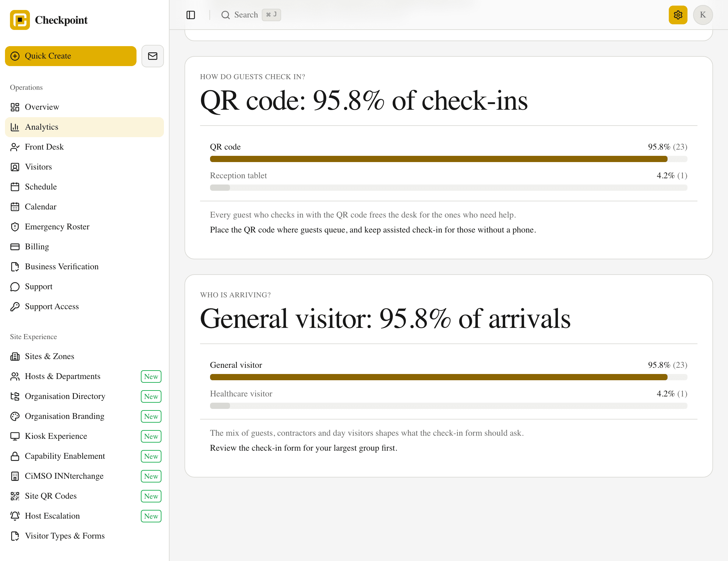Click the General visitor progress bar
728x561 pixels.
click(449, 377)
